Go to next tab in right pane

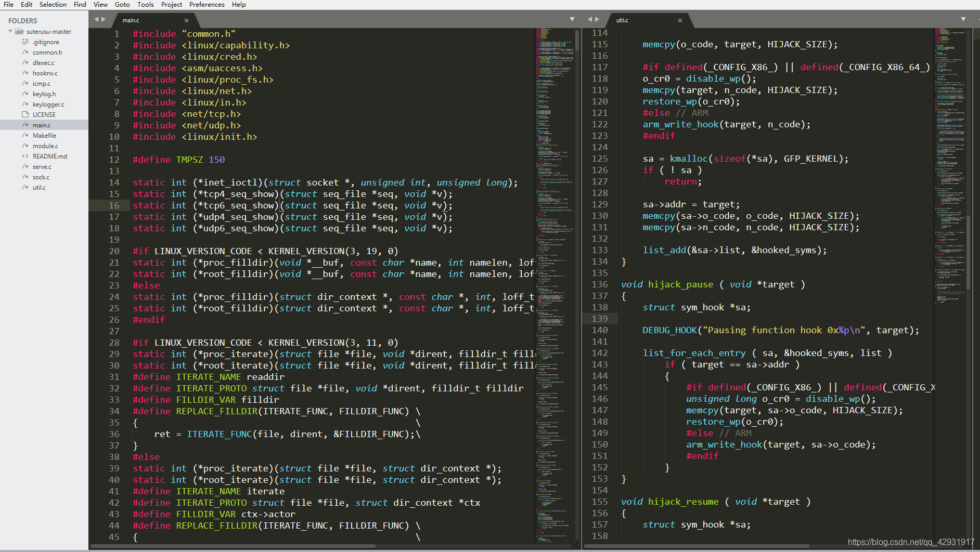[x=597, y=19]
